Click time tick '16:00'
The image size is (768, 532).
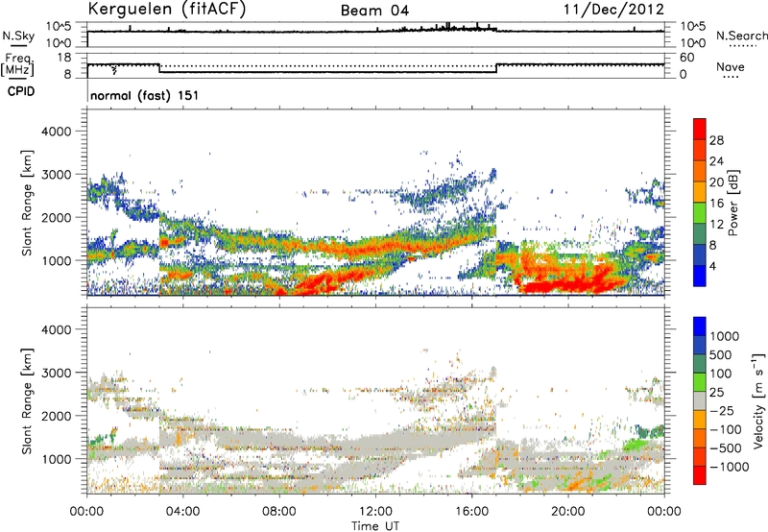471,512
